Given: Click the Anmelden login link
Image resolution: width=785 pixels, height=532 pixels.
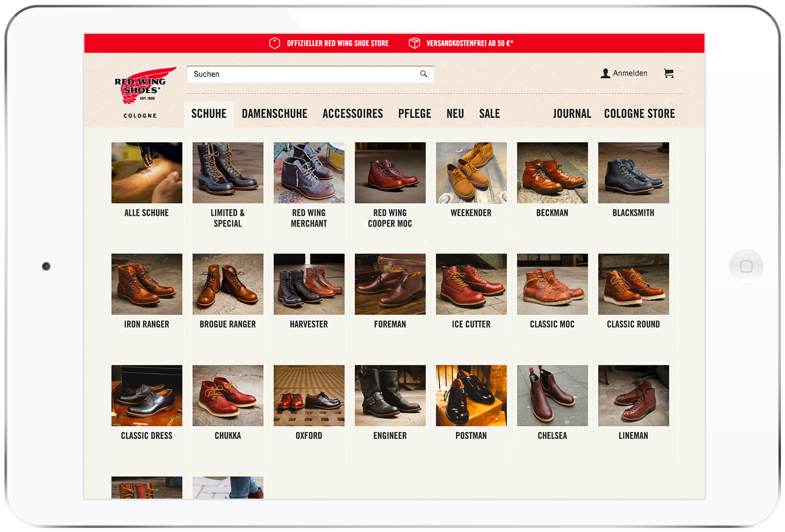Looking at the screenshot, I should click(630, 73).
